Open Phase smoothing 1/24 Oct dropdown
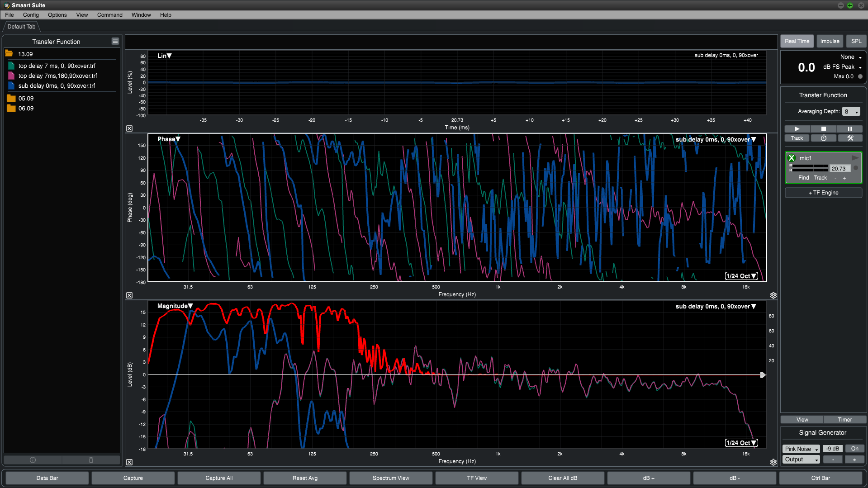Screen dimensions: 868x488 coord(741,276)
